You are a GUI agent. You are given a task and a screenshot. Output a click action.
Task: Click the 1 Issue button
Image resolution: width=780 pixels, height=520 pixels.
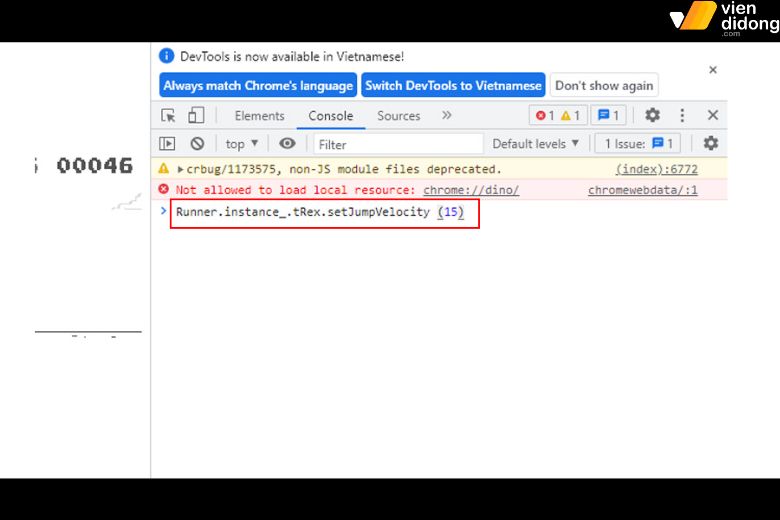(638, 144)
